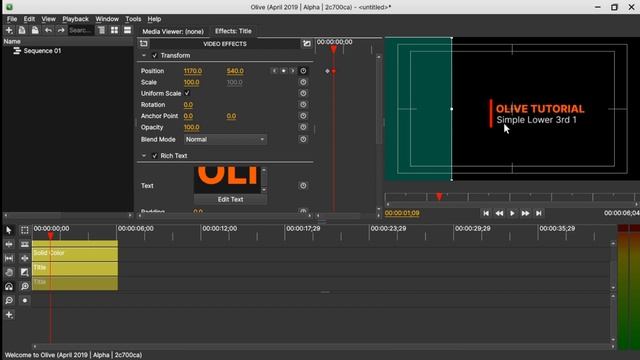Viewport: 640px width, 360px height.
Task: Select the Edit (marquee) tool
Action: point(24,230)
